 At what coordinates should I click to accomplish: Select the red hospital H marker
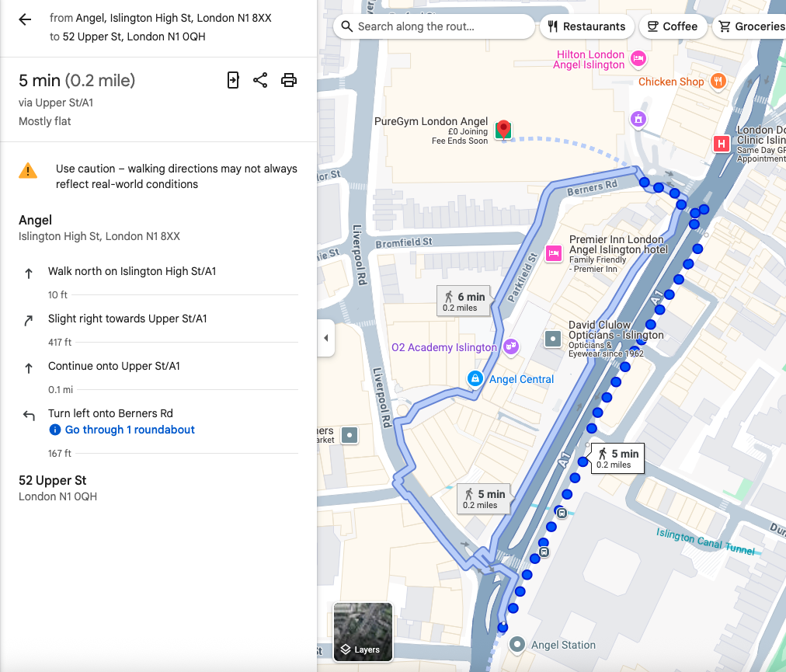pyautogui.click(x=721, y=144)
